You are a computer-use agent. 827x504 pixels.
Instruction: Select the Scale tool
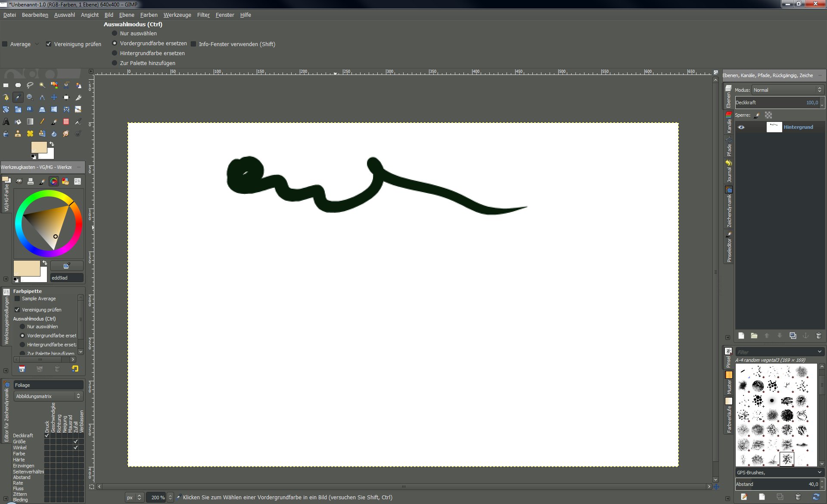pos(18,109)
